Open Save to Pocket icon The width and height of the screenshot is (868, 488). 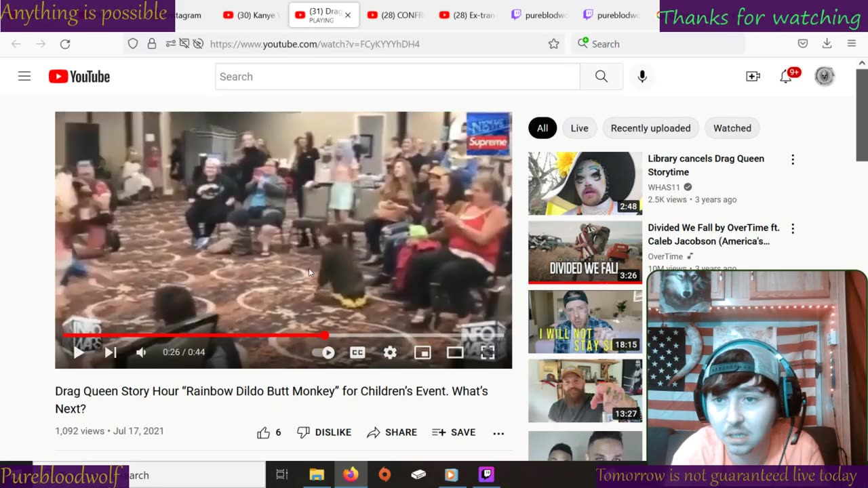(803, 44)
